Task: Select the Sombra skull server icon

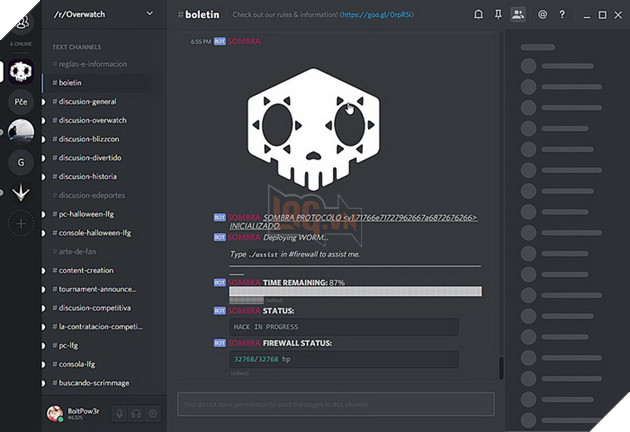Action: tap(21, 72)
